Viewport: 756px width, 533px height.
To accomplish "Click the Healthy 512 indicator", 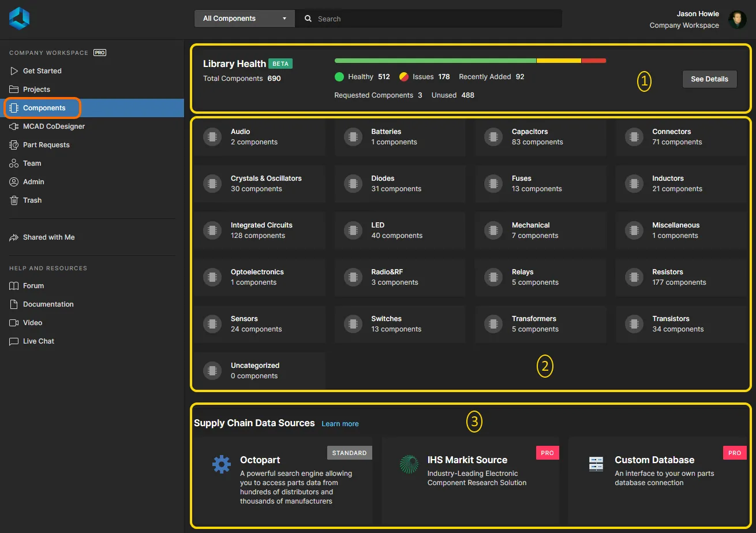I will click(362, 77).
